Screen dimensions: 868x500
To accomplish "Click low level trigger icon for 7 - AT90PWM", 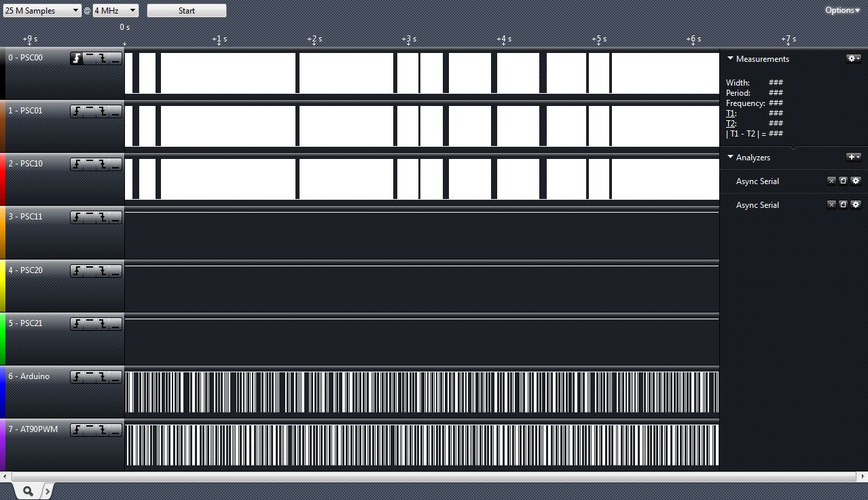I will pyautogui.click(x=115, y=430).
